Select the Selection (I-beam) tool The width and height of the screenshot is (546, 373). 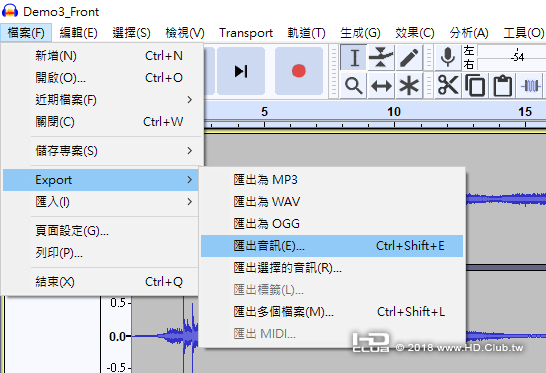pyautogui.click(x=353, y=57)
